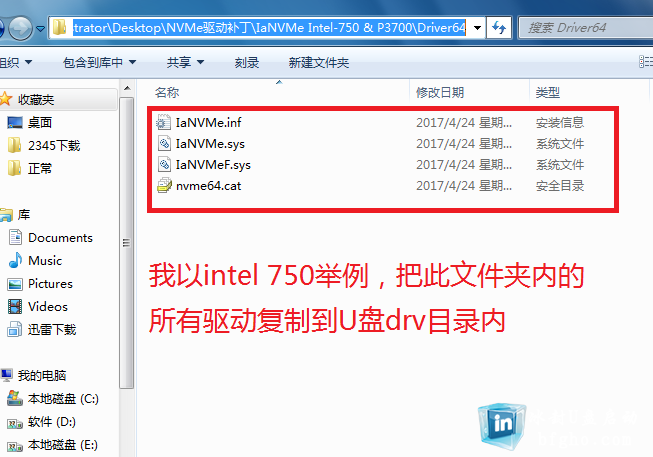The height and width of the screenshot is (457, 653).
Task: Select the address bar path text
Action: (269, 28)
